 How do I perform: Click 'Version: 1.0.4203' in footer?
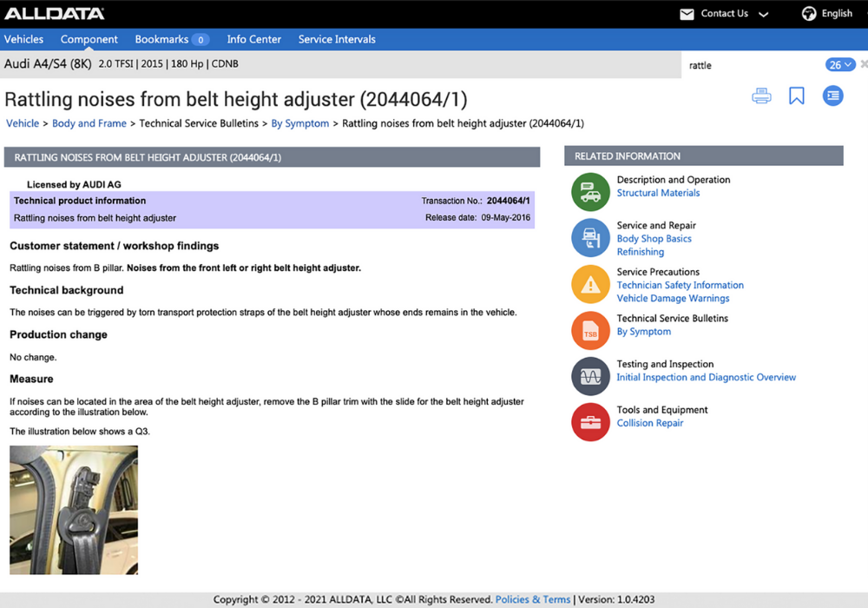(616, 599)
